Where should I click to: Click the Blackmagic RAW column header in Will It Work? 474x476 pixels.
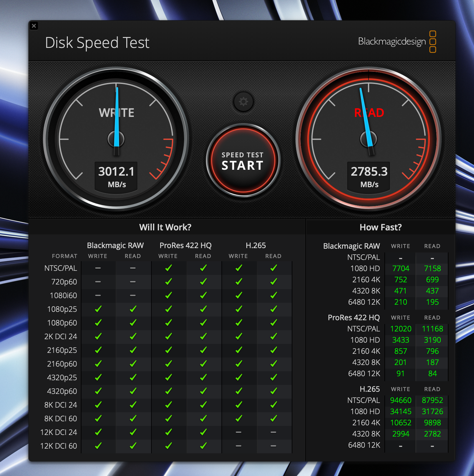(115, 246)
